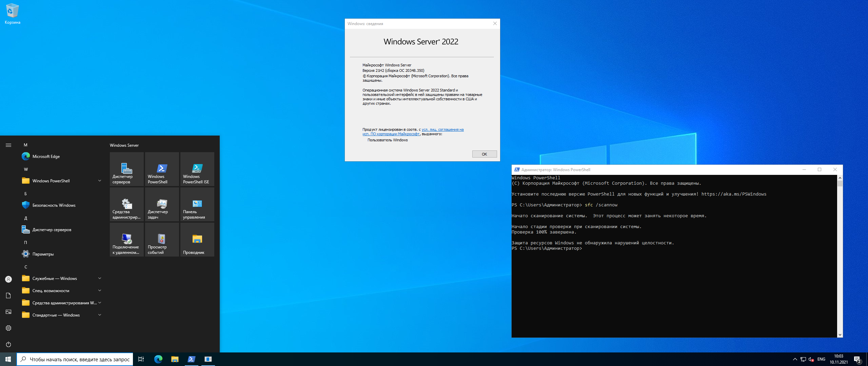The height and width of the screenshot is (366, 868).
Task: Click the Windows Server tile group title
Action: point(124,145)
